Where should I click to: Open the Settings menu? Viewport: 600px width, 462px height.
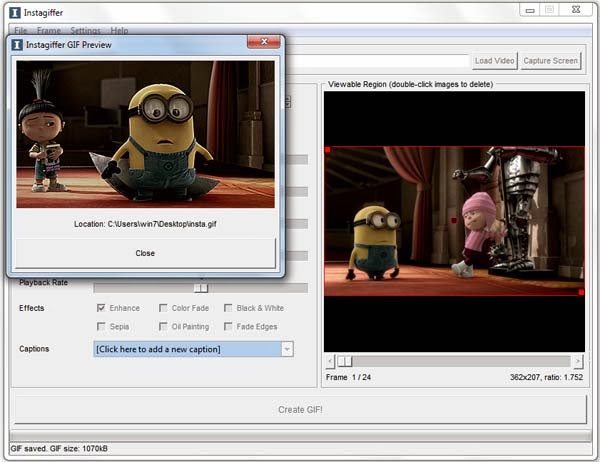(x=85, y=30)
